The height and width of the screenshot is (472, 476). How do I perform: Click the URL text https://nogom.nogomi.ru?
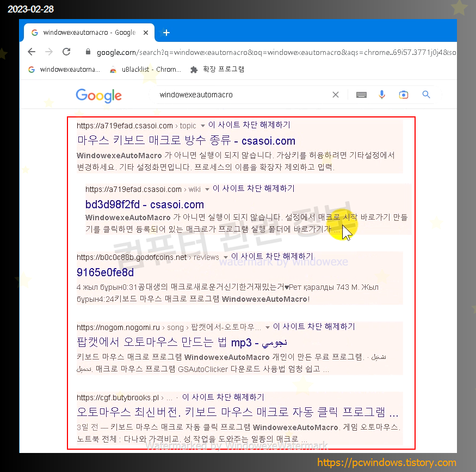click(119, 327)
